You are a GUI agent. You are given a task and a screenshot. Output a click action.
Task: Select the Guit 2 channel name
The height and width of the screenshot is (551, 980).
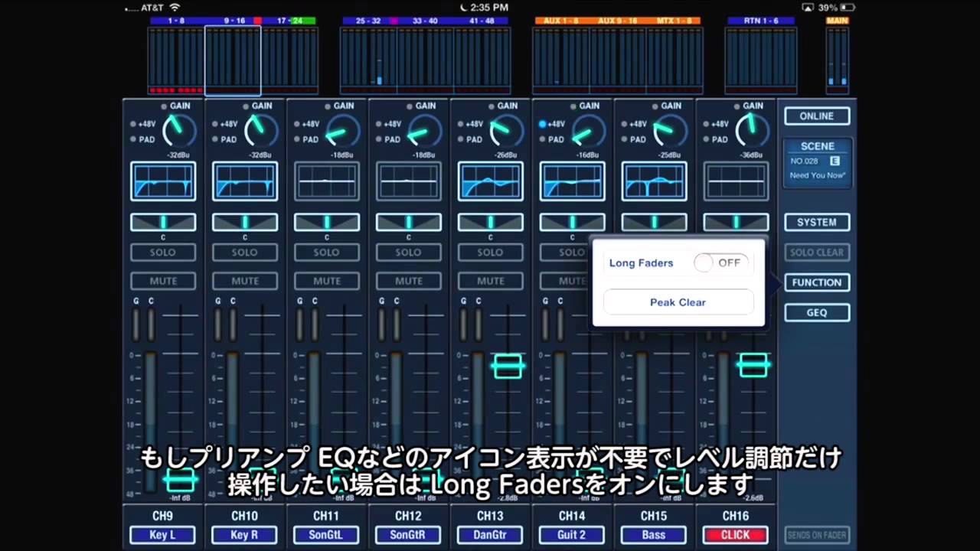pyautogui.click(x=573, y=535)
